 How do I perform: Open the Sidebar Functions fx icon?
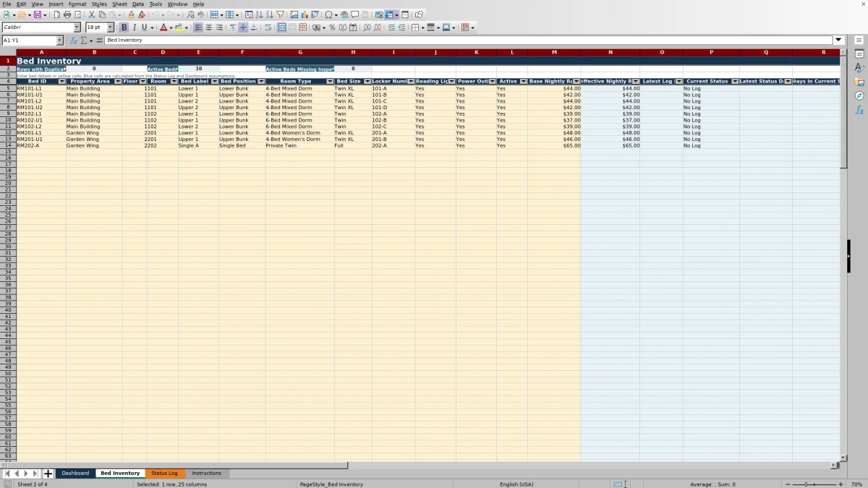point(859,110)
